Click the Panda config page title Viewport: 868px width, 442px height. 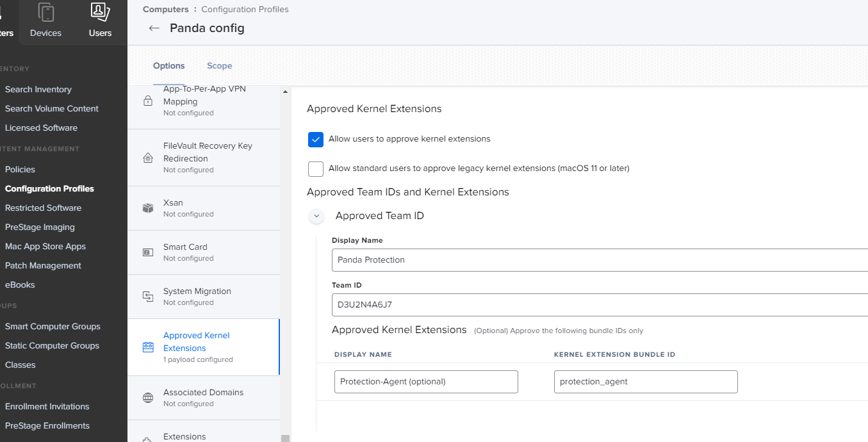point(207,28)
